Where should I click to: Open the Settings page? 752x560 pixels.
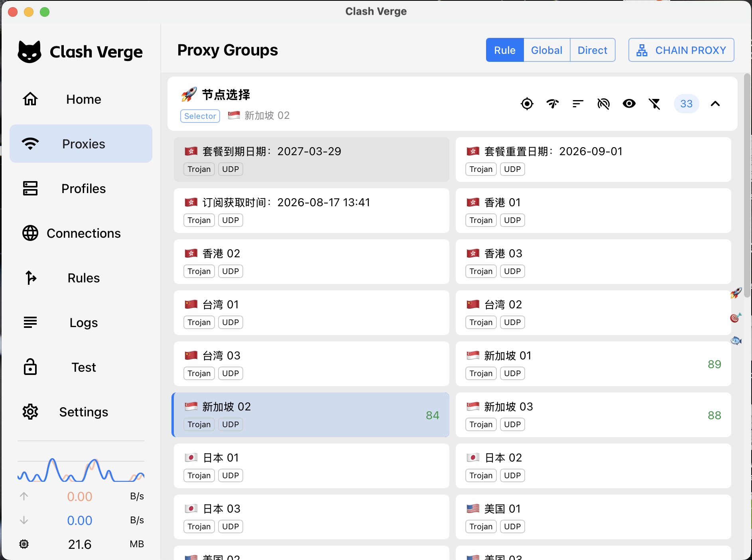coord(81,412)
